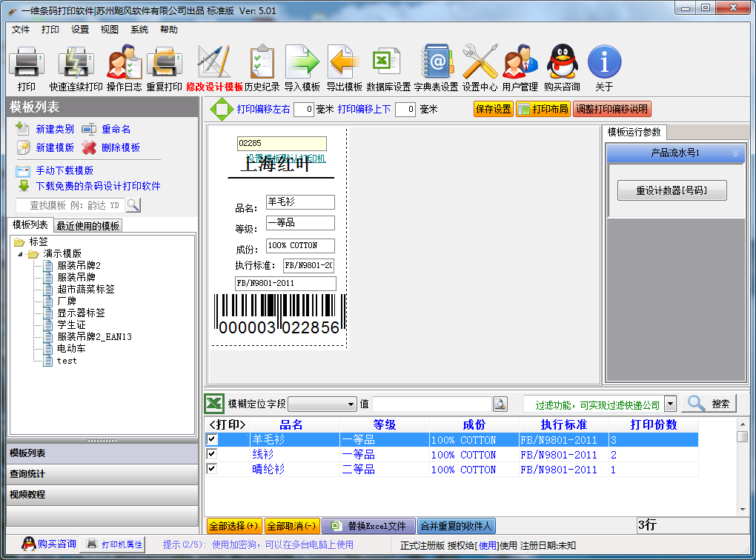Click the 替换Excel文件 button
756x560 pixels.
pyautogui.click(x=369, y=526)
